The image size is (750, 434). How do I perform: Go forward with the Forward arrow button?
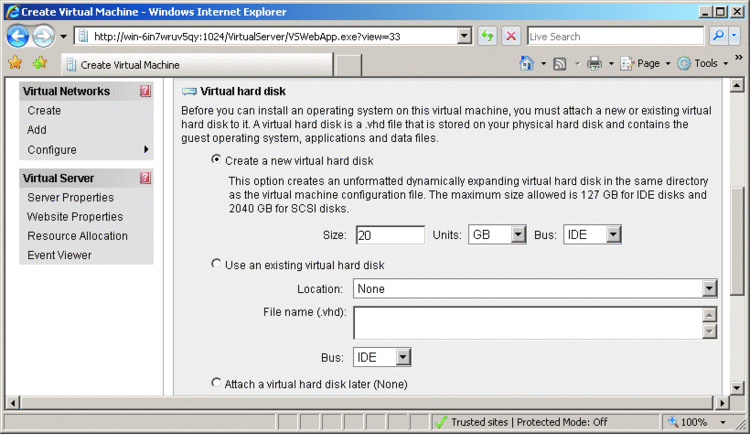(44, 36)
